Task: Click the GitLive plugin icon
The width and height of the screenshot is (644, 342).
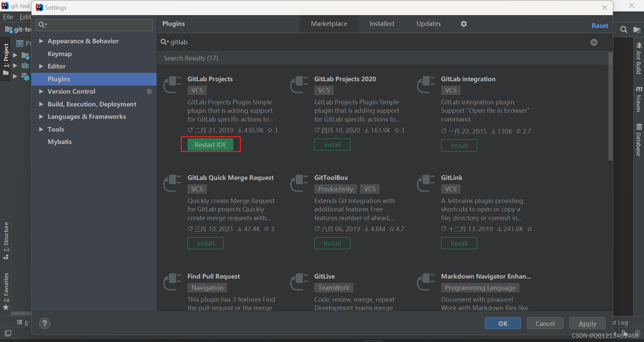Action: click(299, 282)
